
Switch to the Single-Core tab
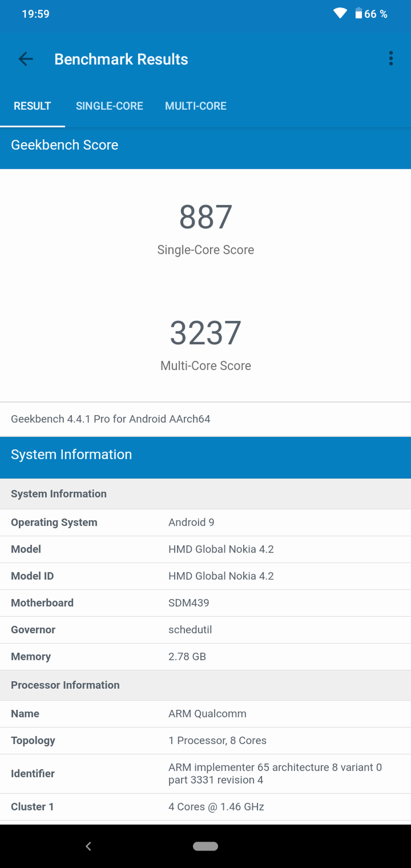click(x=109, y=106)
